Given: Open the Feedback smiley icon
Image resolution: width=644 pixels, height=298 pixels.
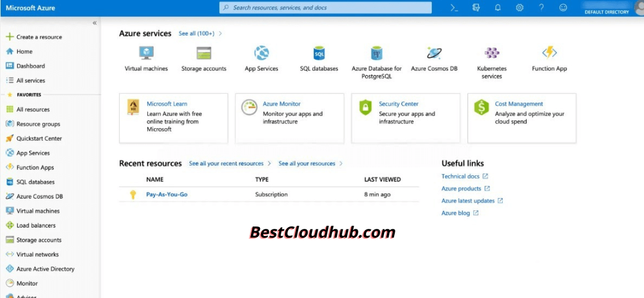Looking at the screenshot, I should [563, 8].
